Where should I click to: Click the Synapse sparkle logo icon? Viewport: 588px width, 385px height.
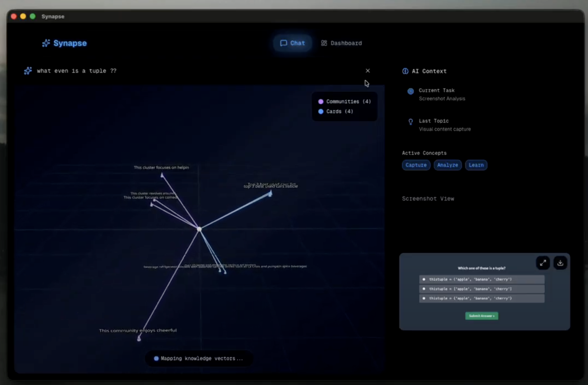45,43
